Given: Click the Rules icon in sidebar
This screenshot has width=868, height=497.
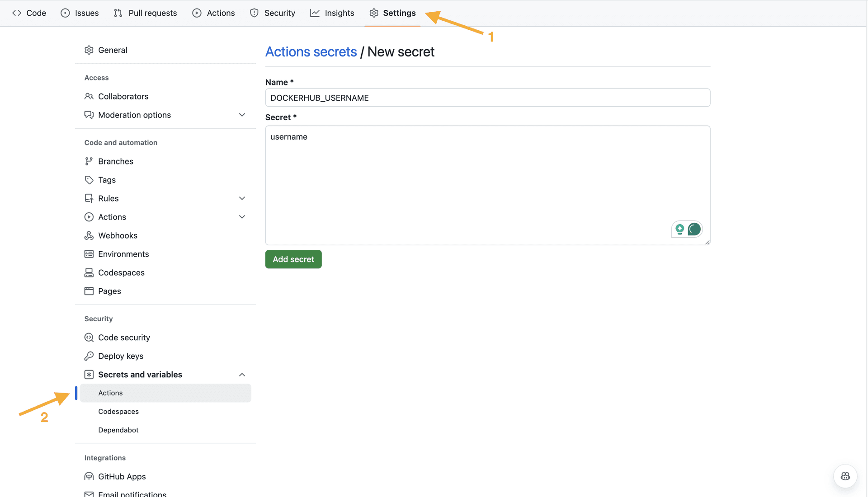Looking at the screenshot, I should tap(89, 198).
